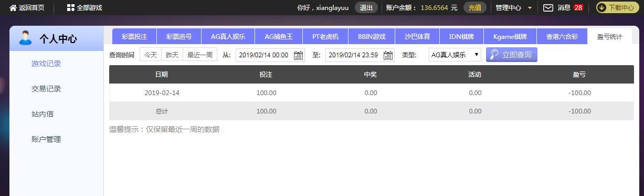The width and height of the screenshot is (644, 196).
Task: Open 交易记录 in the sidebar
Action: [46, 89]
